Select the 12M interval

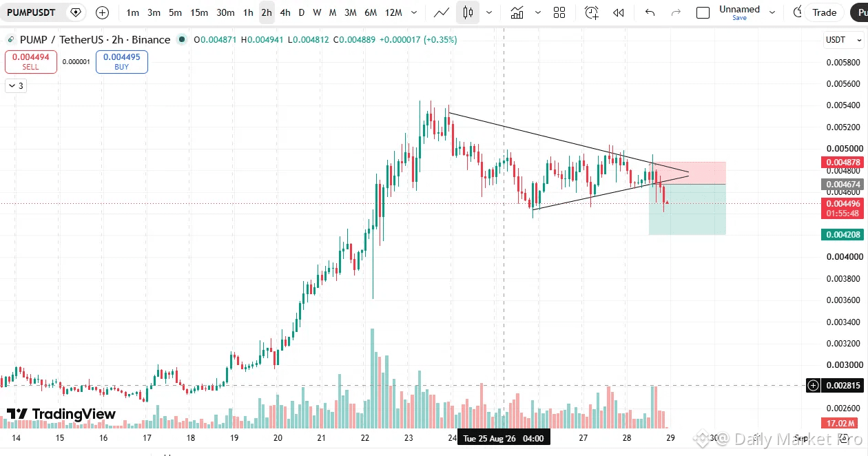(393, 12)
